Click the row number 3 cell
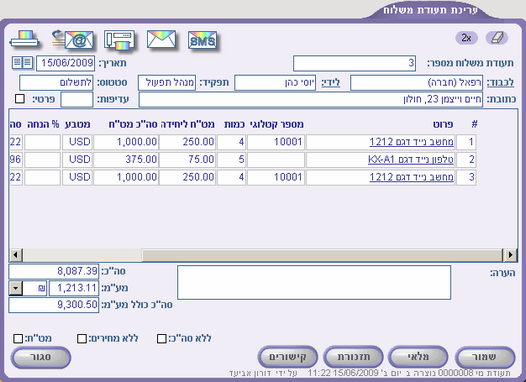The width and height of the screenshot is (526, 382). 466,177
